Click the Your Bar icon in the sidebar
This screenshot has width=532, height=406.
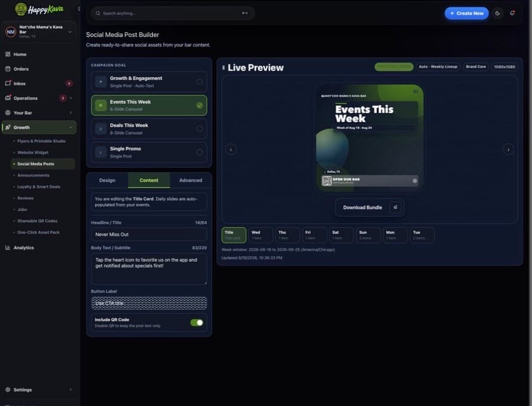click(x=8, y=113)
